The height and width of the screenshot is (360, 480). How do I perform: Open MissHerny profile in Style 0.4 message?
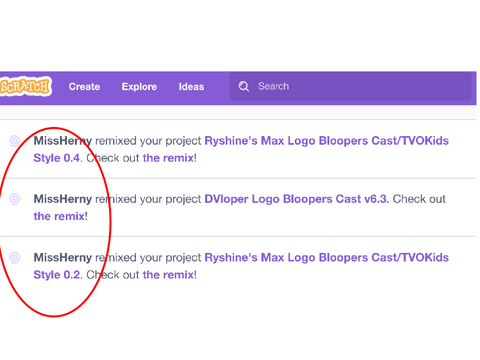(x=63, y=141)
